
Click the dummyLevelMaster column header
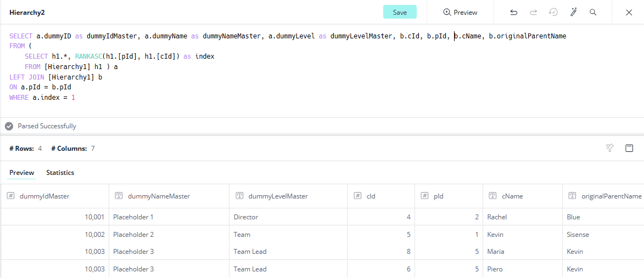click(278, 196)
